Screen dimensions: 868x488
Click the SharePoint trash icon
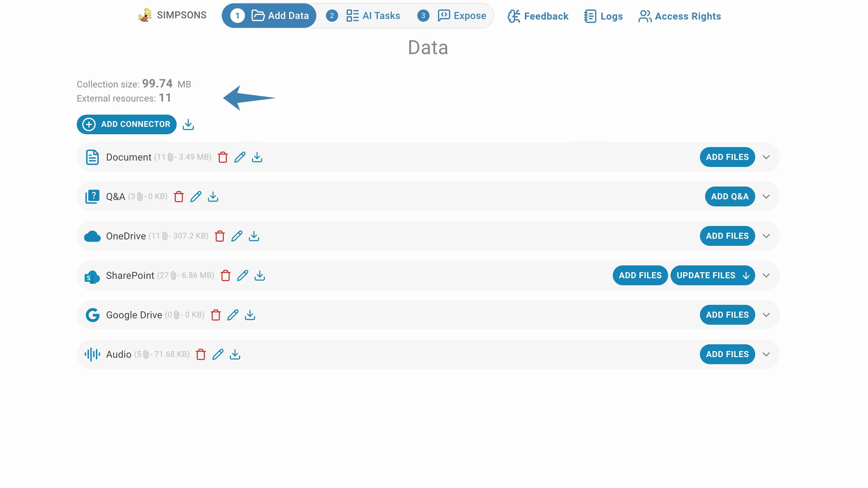point(226,275)
